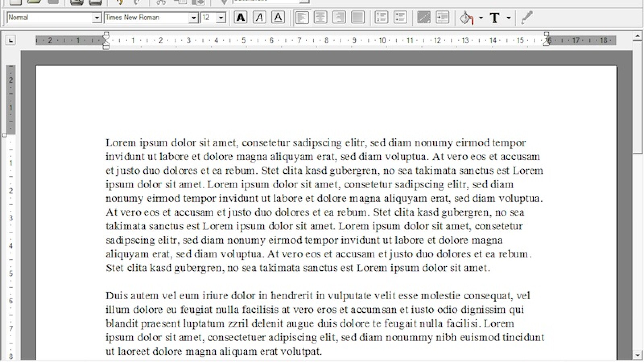This screenshot has width=644, height=362.
Task: Apply bulleted list formatting
Action: coord(400,18)
